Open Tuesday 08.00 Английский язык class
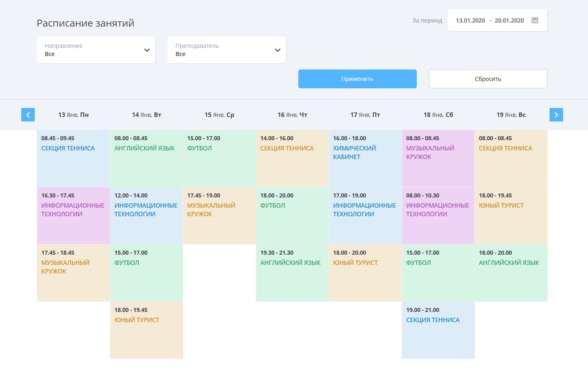Screen dimensions: 588x370 tap(146, 158)
